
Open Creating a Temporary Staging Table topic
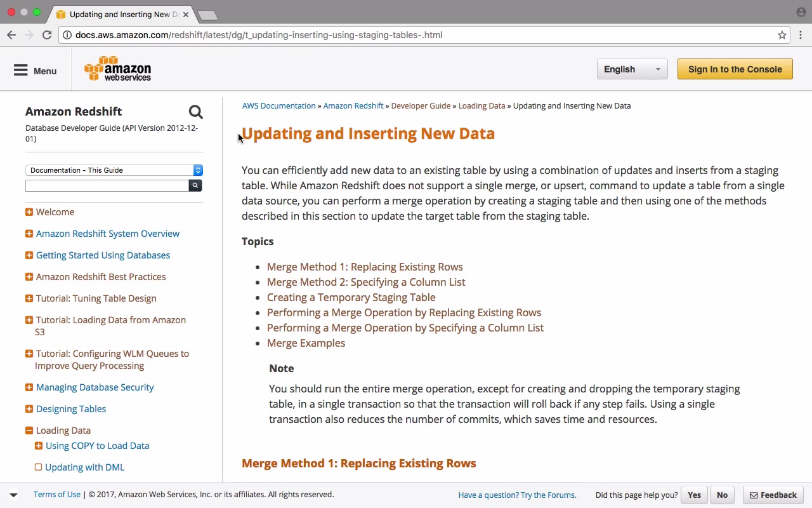pos(351,297)
